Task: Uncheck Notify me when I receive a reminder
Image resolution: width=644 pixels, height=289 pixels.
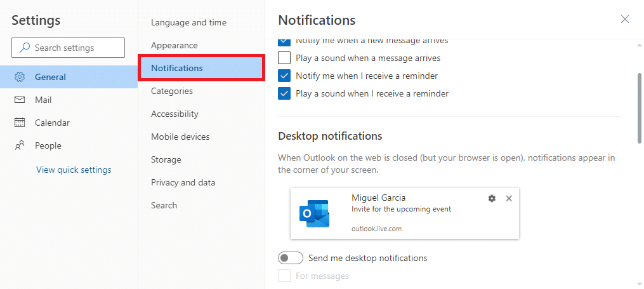Action: (x=284, y=76)
